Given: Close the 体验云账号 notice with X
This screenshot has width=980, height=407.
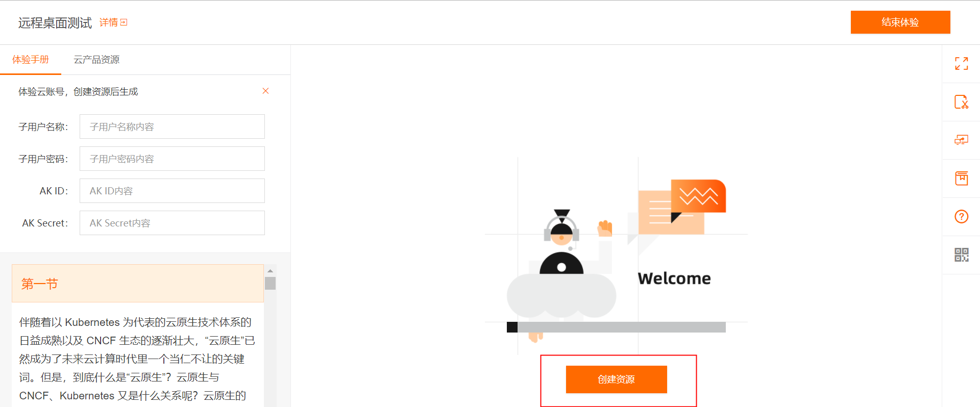Looking at the screenshot, I should (x=265, y=91).
